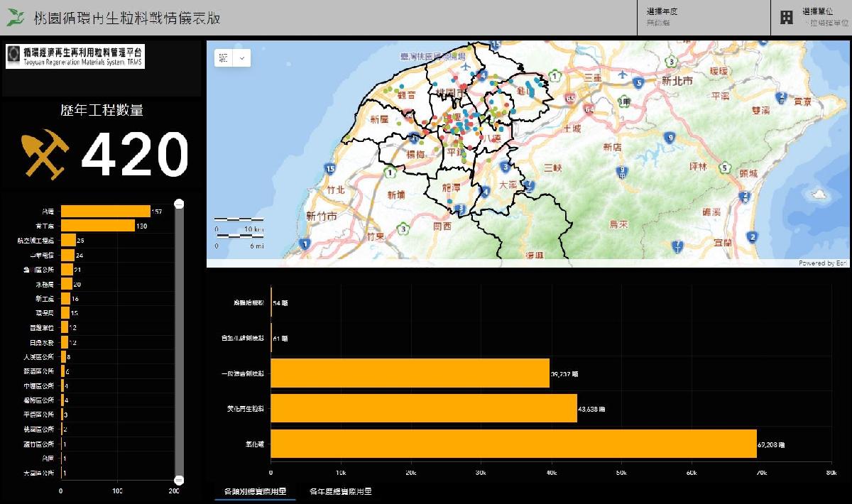Screen dimensions: 852x504
Task: Click the TRMS platform logo image
Action: (75, 57)
